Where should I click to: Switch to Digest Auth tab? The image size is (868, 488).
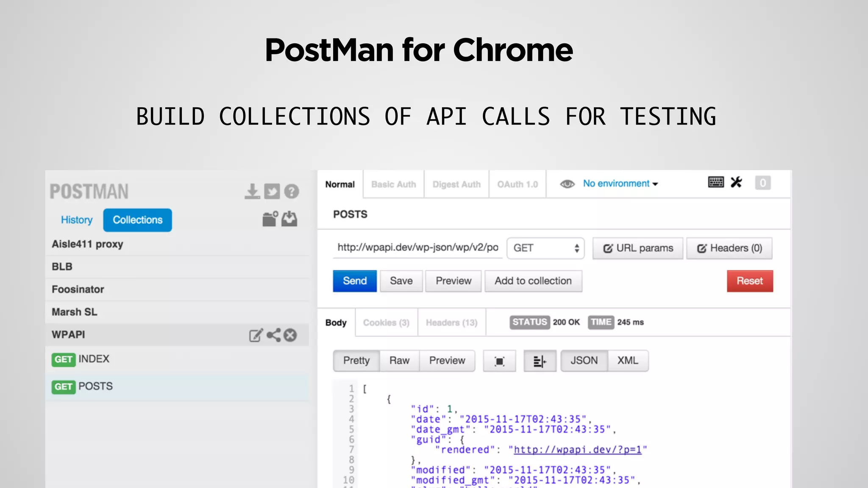(456, 184)
